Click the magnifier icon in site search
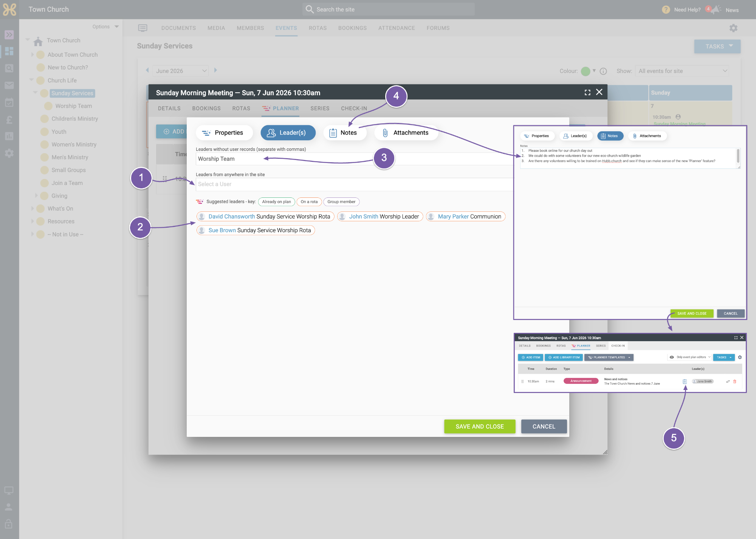The height and width of the screenshot is (539, 756). (310, 9)
